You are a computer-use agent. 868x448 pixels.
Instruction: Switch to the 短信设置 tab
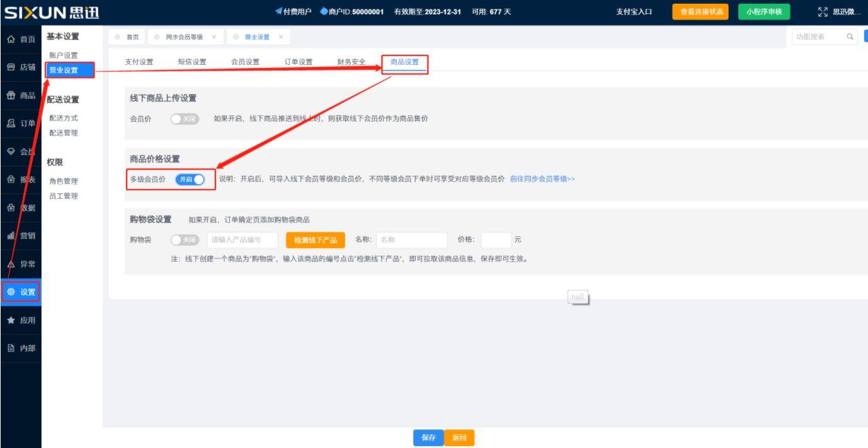tap(192, 62)
